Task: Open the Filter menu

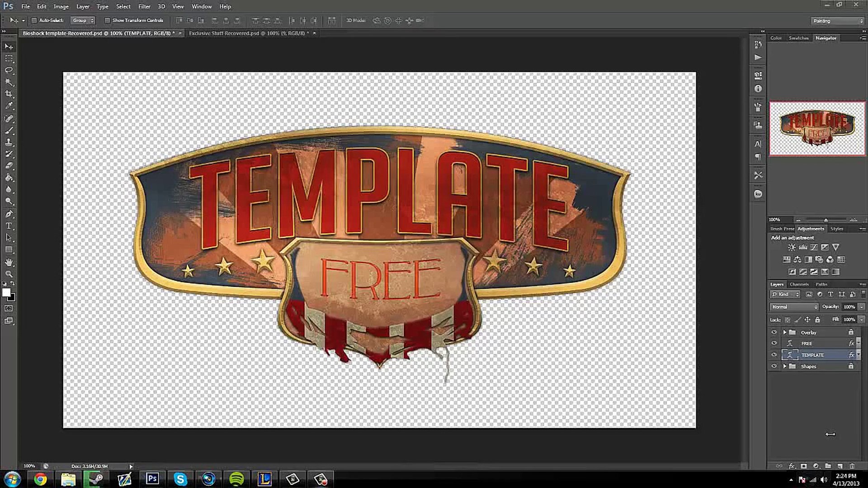Action: [x=144, y=6]
